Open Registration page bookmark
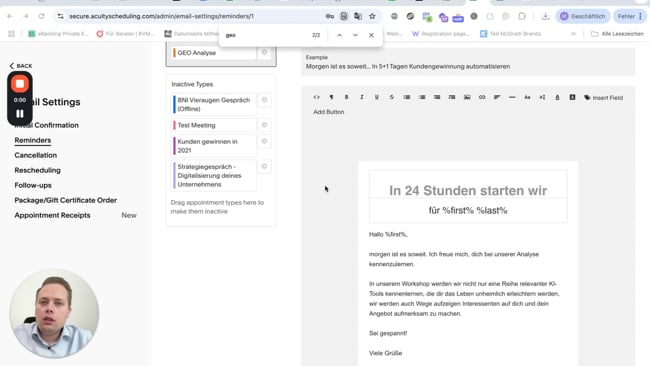 coord(441,34)
